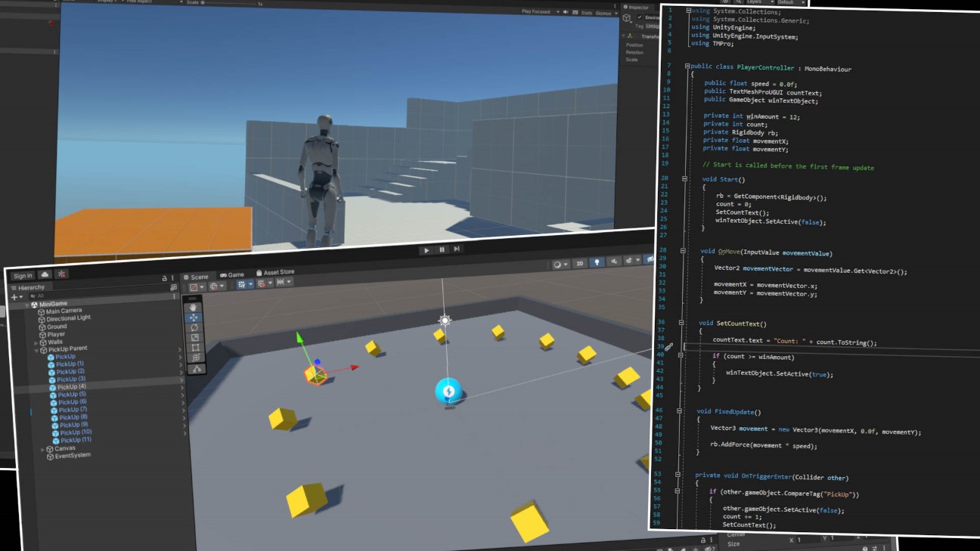This screenshot has height=551, width=980.
Task: Select the Move tool in Scene toolbar
Action: 194,317
